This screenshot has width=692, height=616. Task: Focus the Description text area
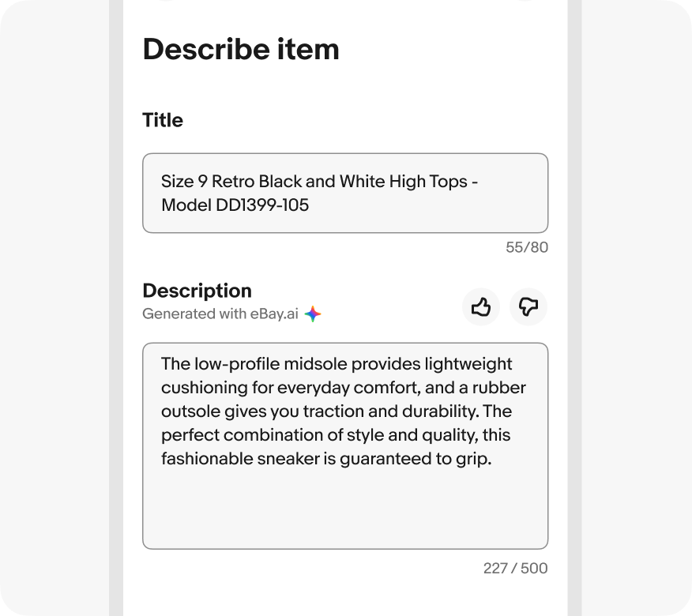pos(345,445)
